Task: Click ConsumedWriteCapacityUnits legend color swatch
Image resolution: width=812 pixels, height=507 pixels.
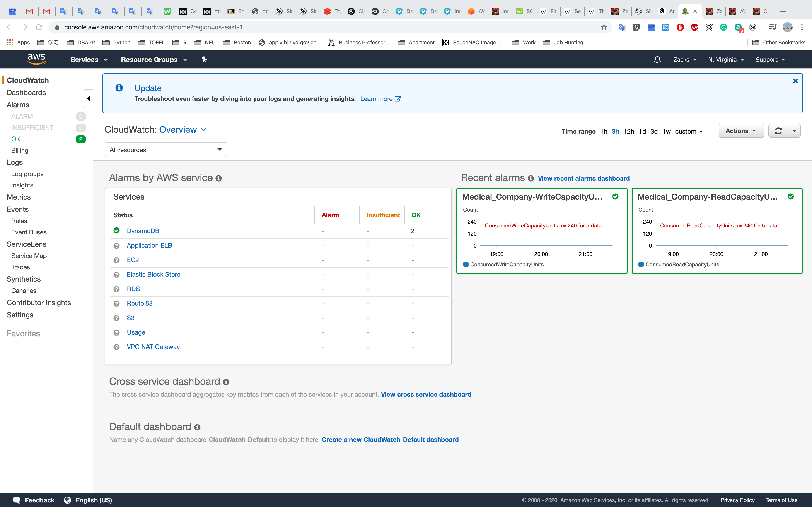Action: point(466,265)
